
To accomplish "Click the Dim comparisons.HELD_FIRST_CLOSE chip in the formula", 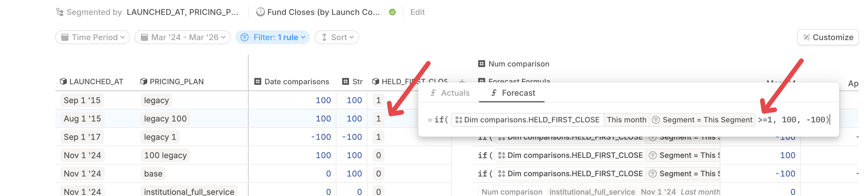I will click(527, 120).
